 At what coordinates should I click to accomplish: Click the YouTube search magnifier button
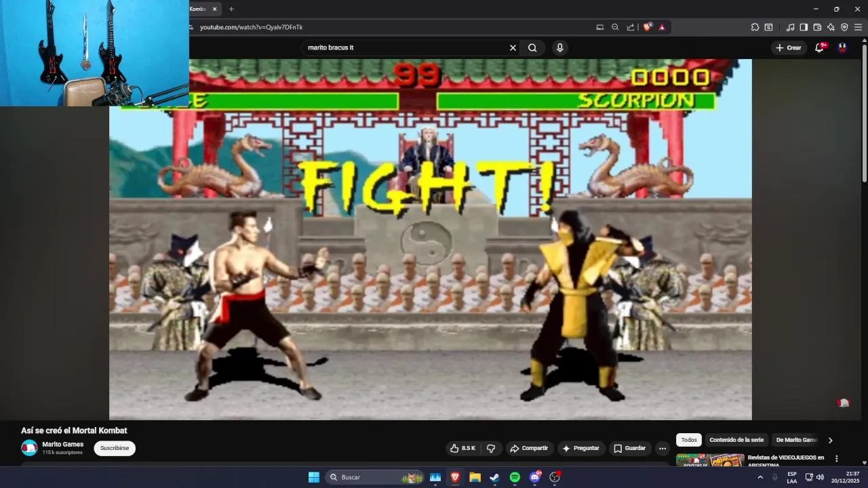tap(532, 47)
